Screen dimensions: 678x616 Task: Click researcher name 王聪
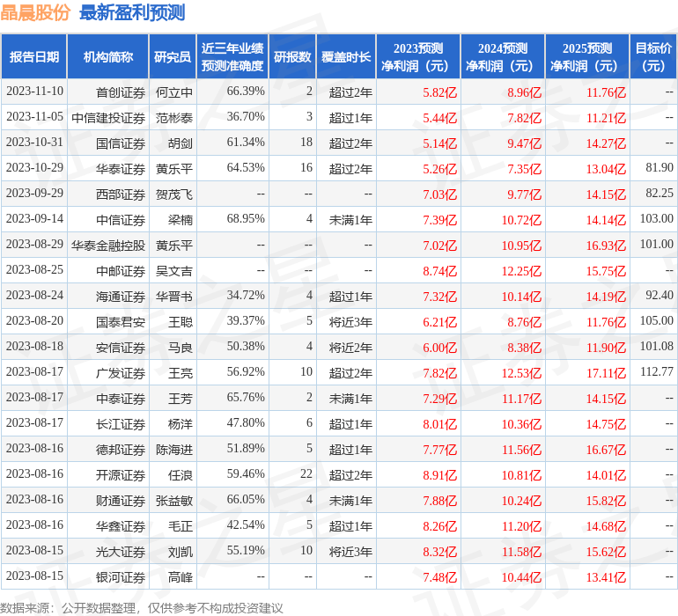pyautogui.click(x=181, y=321)
